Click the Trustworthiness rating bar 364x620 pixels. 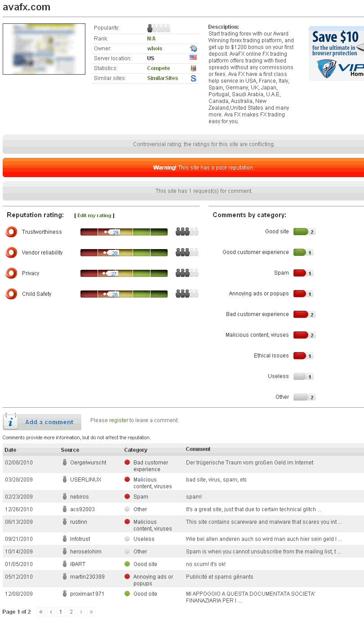124,232
